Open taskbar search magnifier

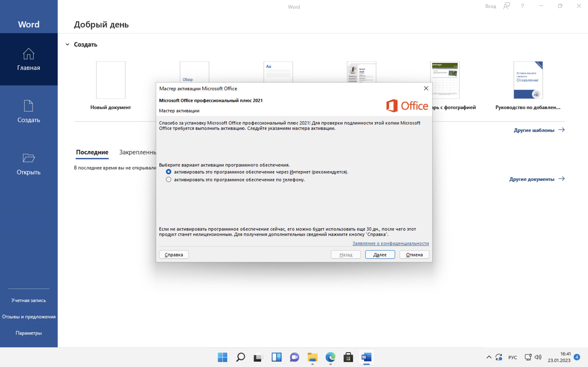[240, 357]
